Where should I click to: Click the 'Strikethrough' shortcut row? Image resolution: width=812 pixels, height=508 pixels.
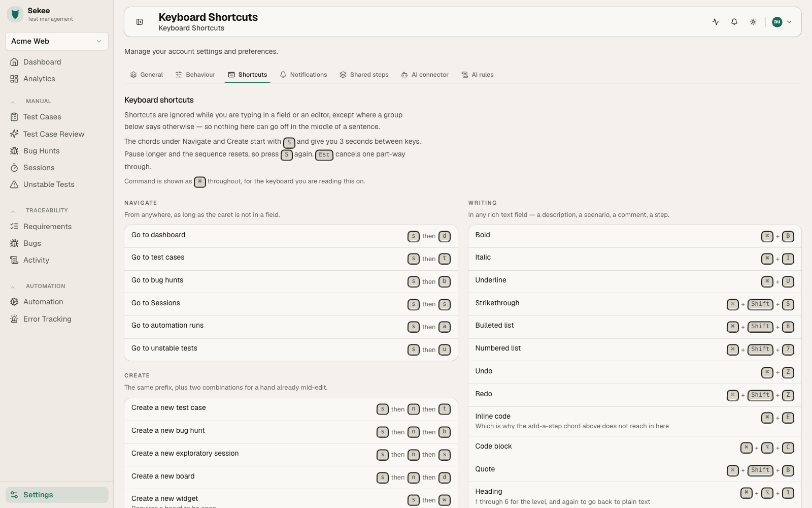coord(634,304)
